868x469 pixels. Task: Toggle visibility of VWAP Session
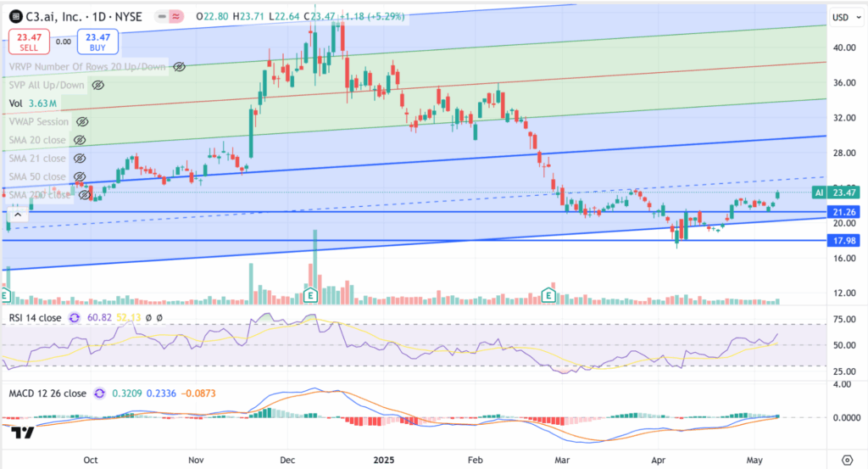pos(82,122)
